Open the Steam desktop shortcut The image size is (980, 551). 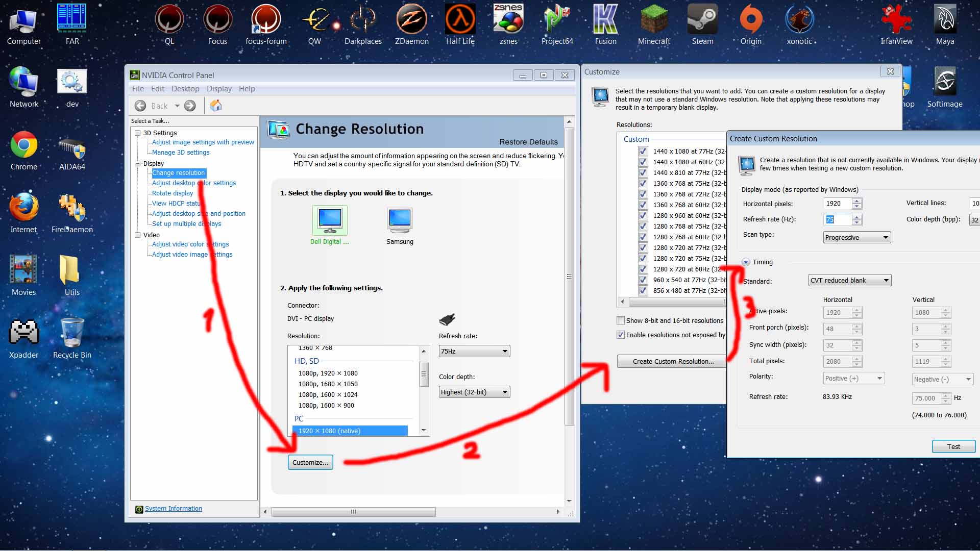702,20
